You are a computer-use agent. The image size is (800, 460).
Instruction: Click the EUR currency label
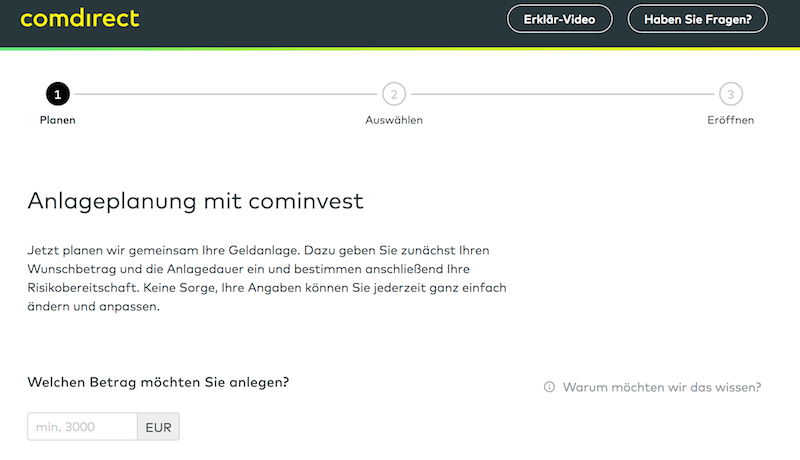(x=158, y=427)
